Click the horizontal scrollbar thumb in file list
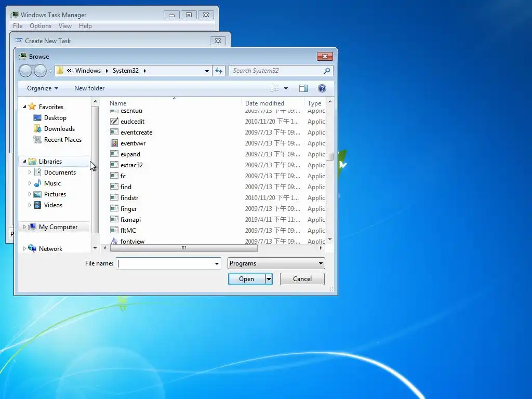The height and width of the screenshot is (399, 532). [x=183, y=248]
